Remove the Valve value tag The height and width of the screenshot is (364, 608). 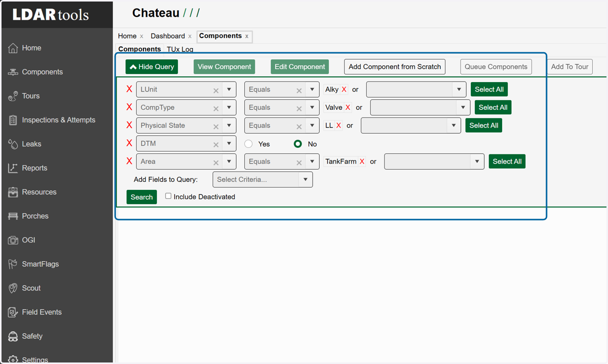coord(348,107)
